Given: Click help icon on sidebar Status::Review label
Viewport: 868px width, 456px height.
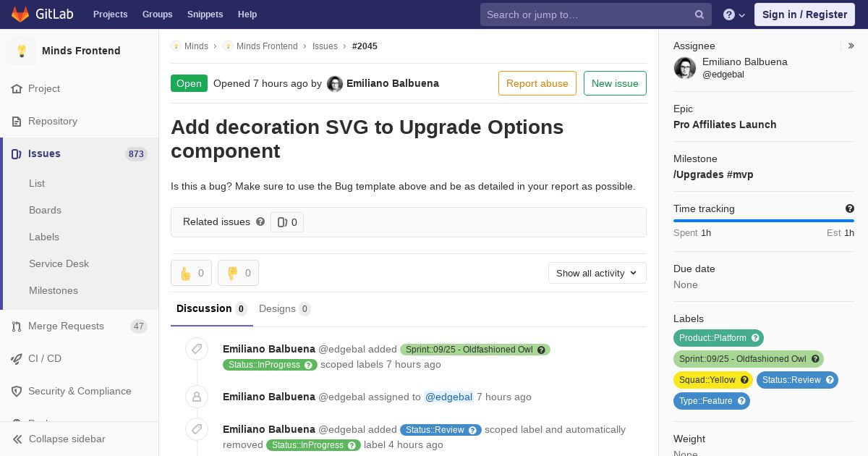Looking at the screenshot, I should 830,380.
